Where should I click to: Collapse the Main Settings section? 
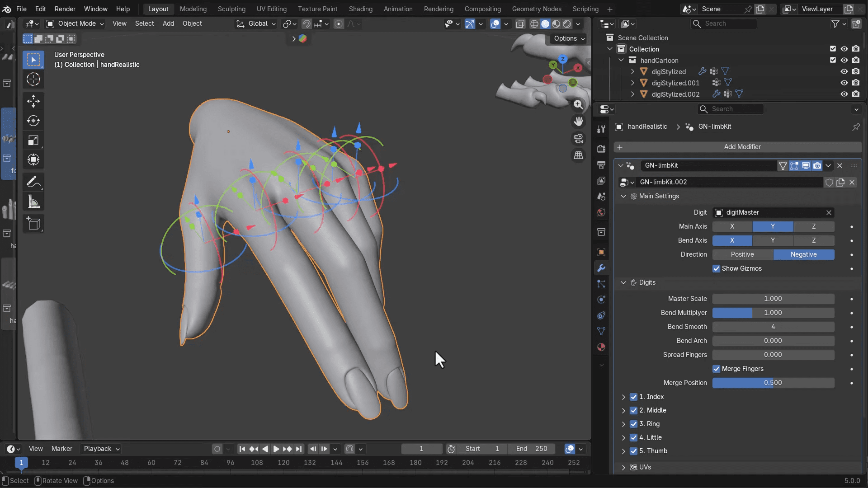623,196
